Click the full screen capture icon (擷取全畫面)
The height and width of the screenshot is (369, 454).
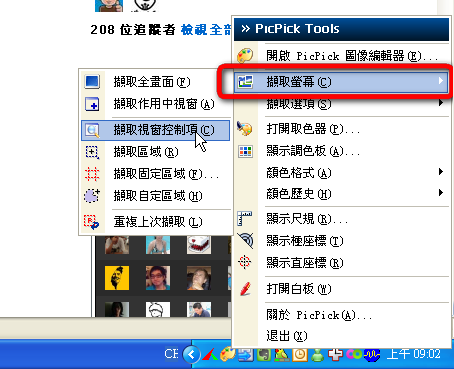coord(92,81)
